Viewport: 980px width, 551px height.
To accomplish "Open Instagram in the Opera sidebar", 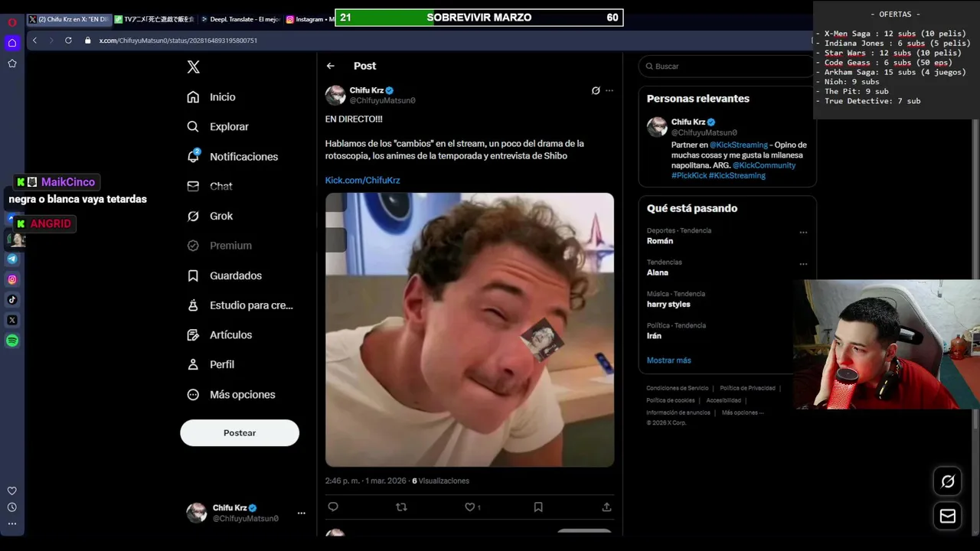I will [12, 279].
